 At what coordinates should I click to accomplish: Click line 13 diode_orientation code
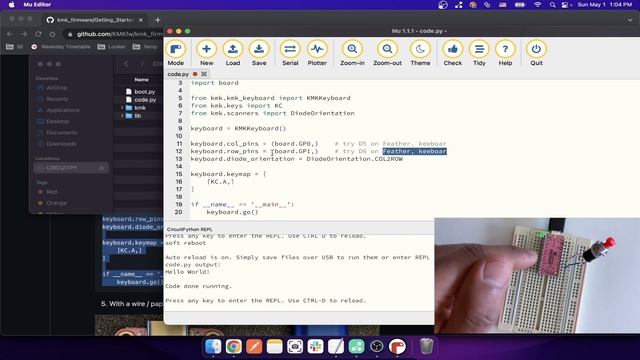[296, 159]
